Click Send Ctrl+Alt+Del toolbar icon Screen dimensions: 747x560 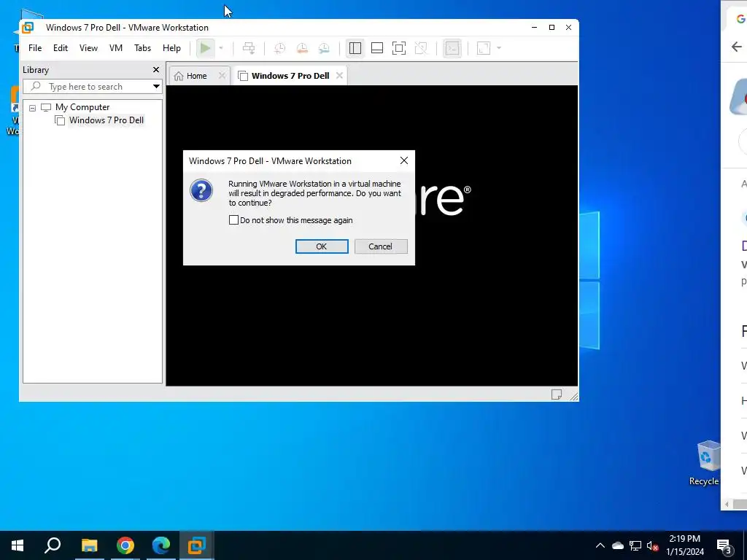click(x=249, y=48)
